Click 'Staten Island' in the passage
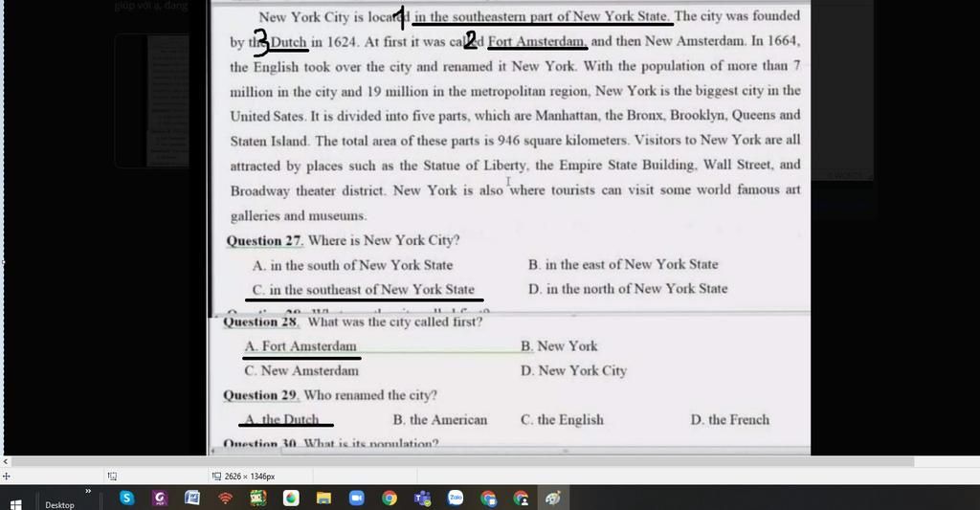The width and height of the screenshot is (980, 510). [269, 141]
